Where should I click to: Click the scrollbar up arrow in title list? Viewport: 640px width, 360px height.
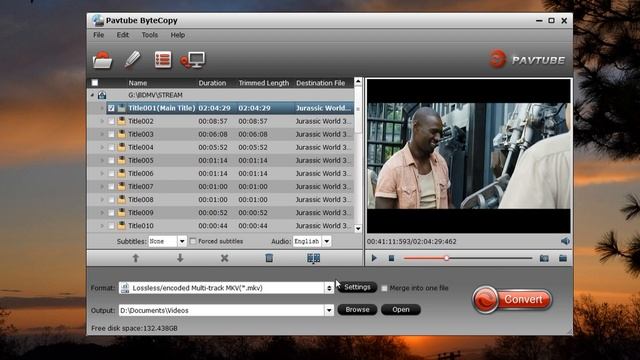click(358, 81)
